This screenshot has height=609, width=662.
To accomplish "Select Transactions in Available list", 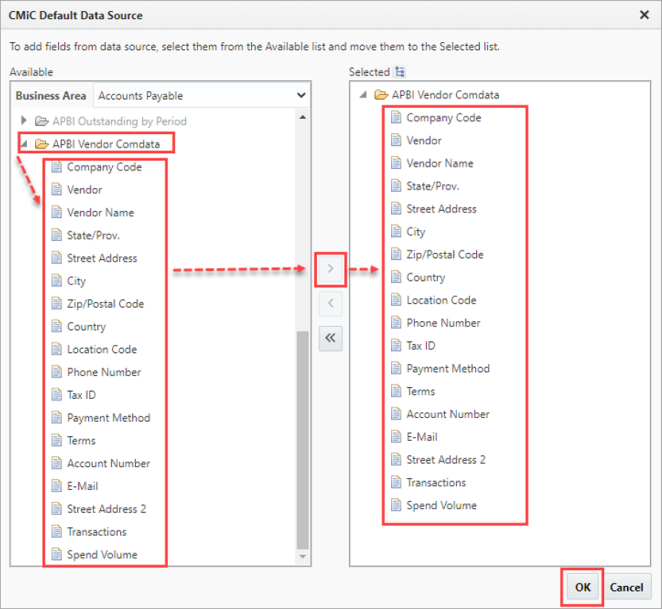I will pos(89,532).
